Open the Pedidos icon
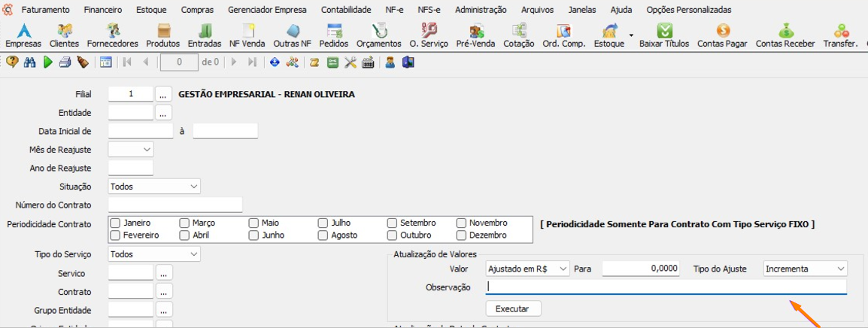The image size is (868, 328). coord(334,35)
